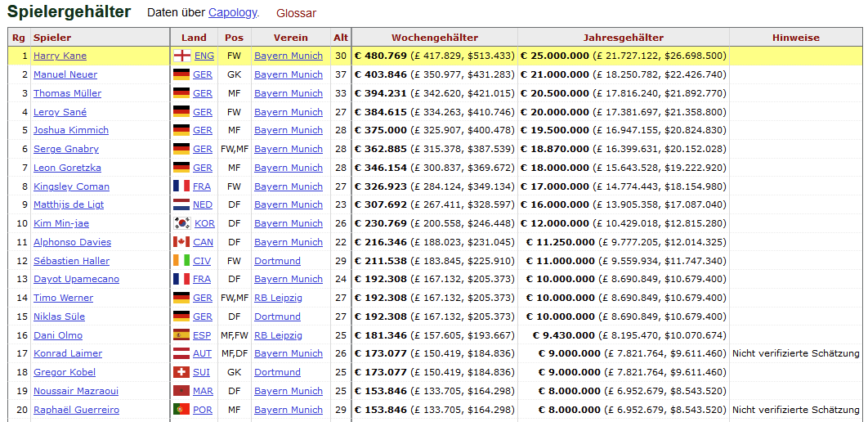Sort table by Pos column header
The width and height of the screenshot is (868, 422).
coord(234,38)
